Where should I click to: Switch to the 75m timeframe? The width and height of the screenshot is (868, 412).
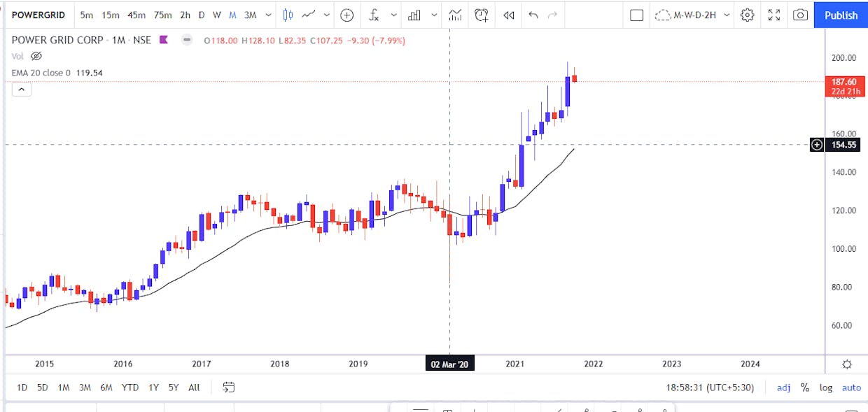163,15
